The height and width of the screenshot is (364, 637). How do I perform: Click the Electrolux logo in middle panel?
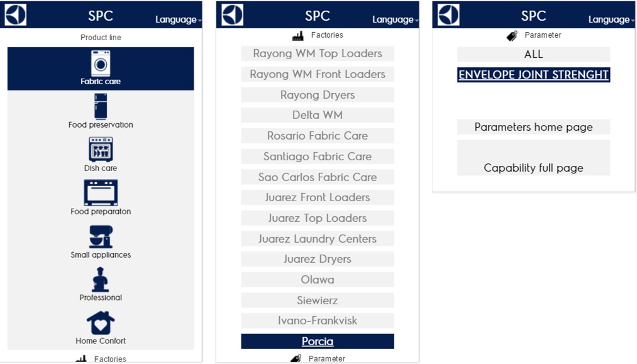233,14
